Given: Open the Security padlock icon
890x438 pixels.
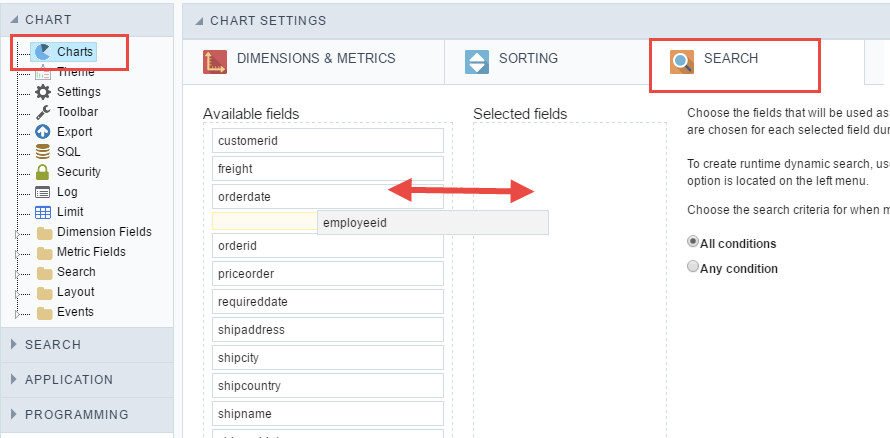Looking at the screenshot, I should pyautogui.click(x=43, y=172).
